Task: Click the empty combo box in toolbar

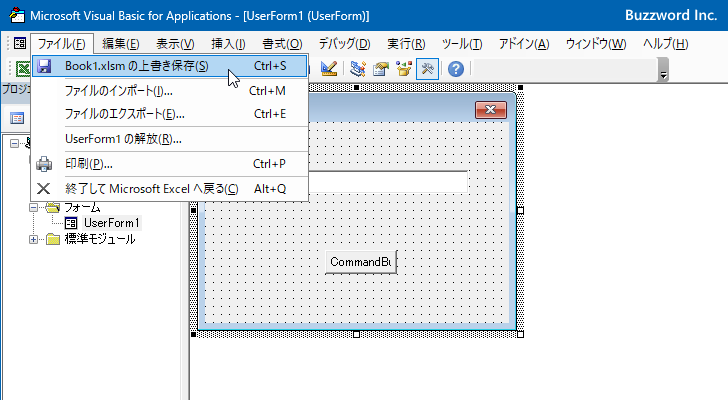Action: pyautogui.click(x=565, y=70)
